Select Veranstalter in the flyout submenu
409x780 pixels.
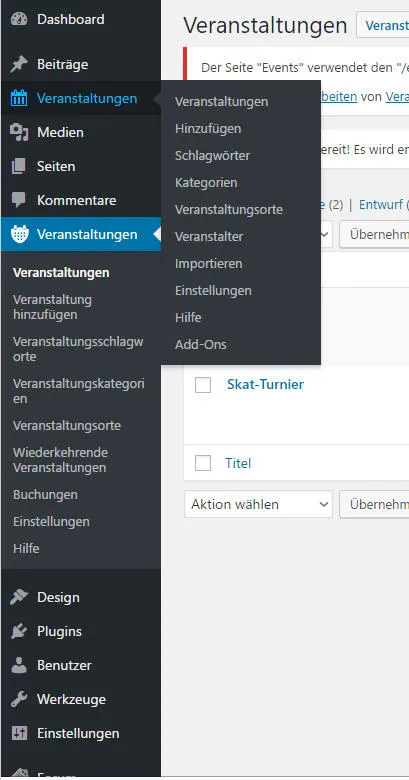(209, 237)
